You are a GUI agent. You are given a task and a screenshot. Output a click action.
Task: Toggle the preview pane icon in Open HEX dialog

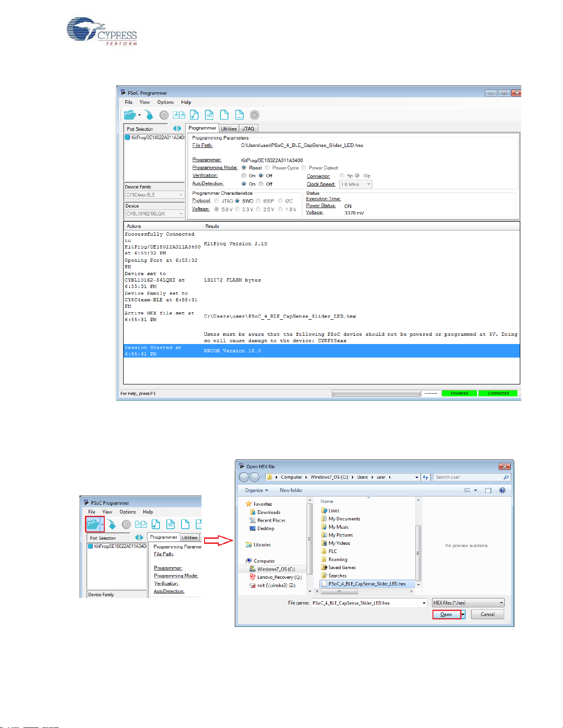488,491
